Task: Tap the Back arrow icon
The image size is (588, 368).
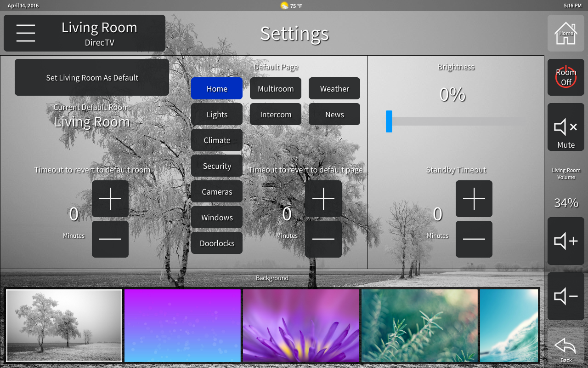Action: click(565, 346)
